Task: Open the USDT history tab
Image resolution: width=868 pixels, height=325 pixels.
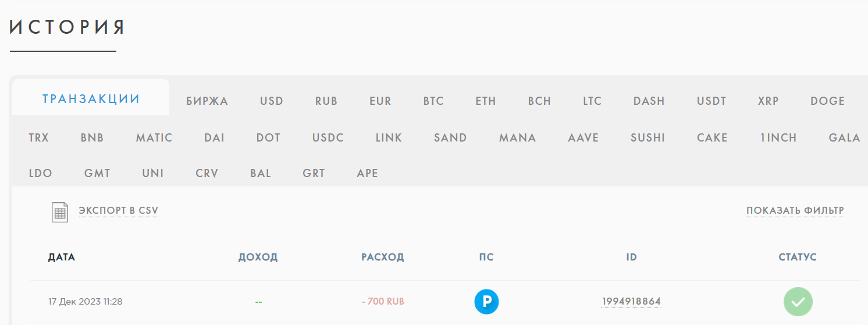Action: click(712, 101)
